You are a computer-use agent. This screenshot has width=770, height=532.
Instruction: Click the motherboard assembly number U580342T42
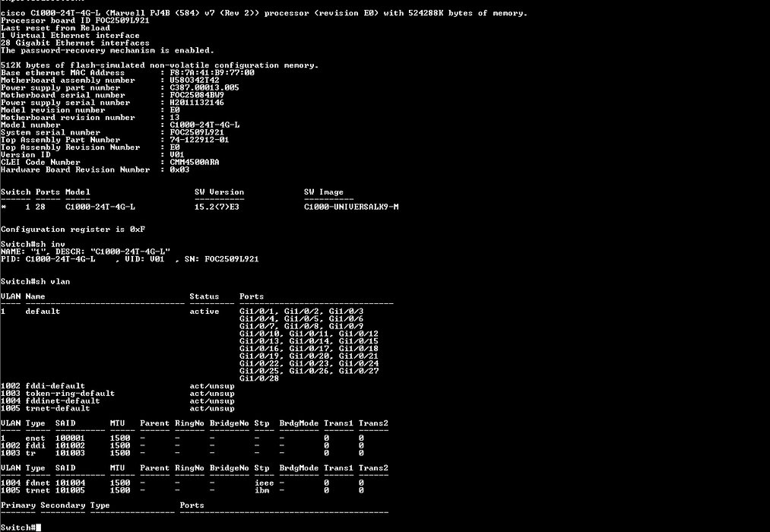tap(195, 80)
